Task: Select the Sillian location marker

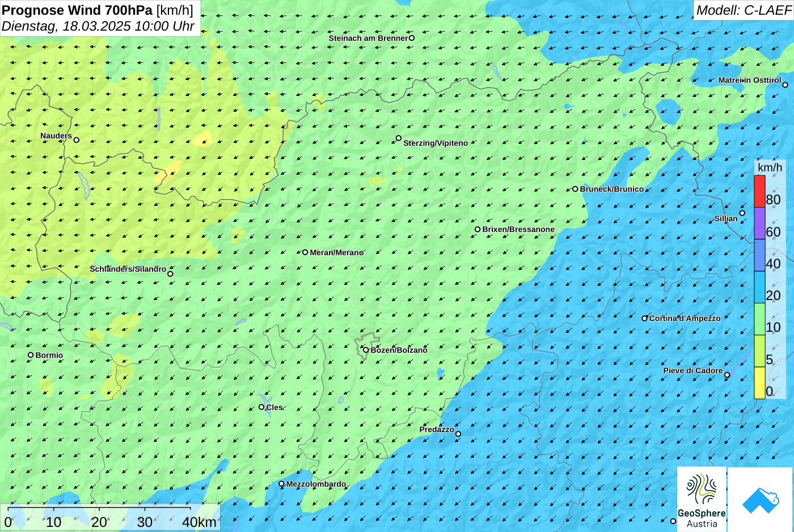Action: (x=742, y=213)
